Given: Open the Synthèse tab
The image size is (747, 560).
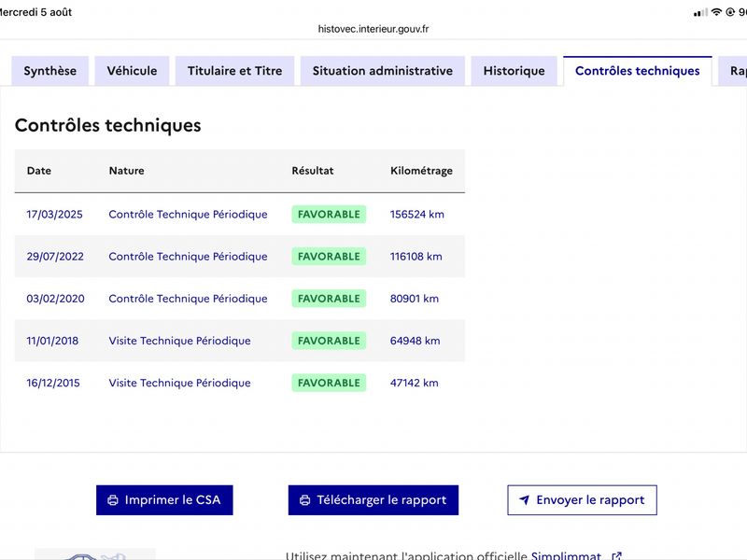Looking at the screenshot, I should (50, 71).
